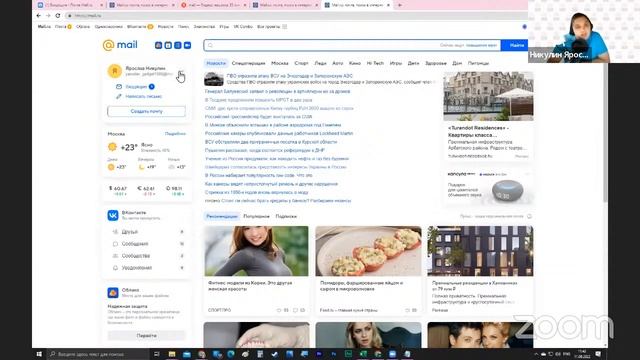Open the Входящие inbox envelope icon
This screenshot has width=640, height=360.
coord(119,87)
